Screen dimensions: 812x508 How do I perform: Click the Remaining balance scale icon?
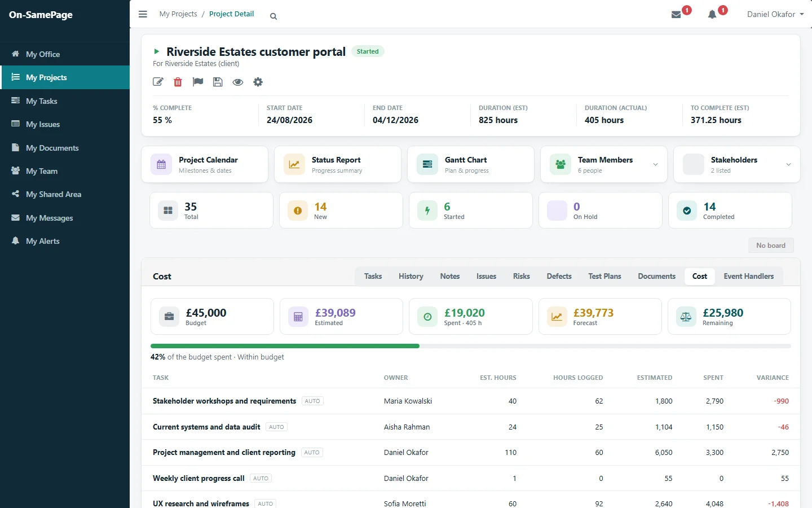coord(686,317)
